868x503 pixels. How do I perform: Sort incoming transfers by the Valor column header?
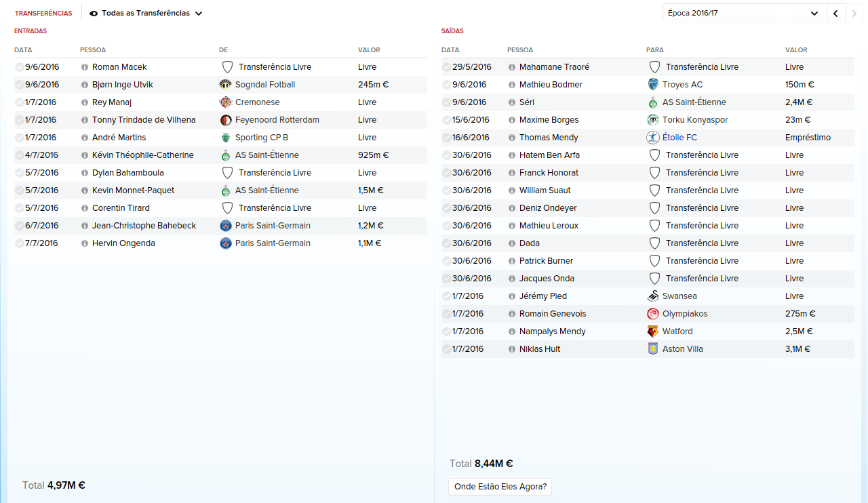(369, 50)
